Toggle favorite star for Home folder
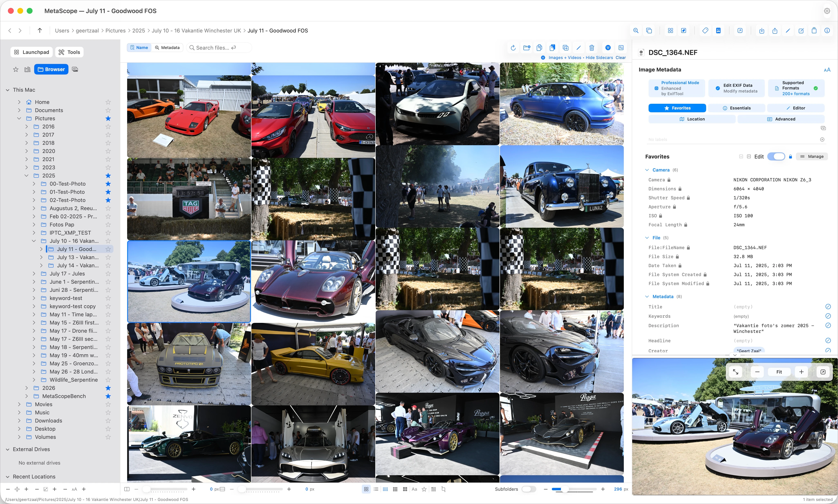Viewport: 838px width, 504px height. (108, 102)
